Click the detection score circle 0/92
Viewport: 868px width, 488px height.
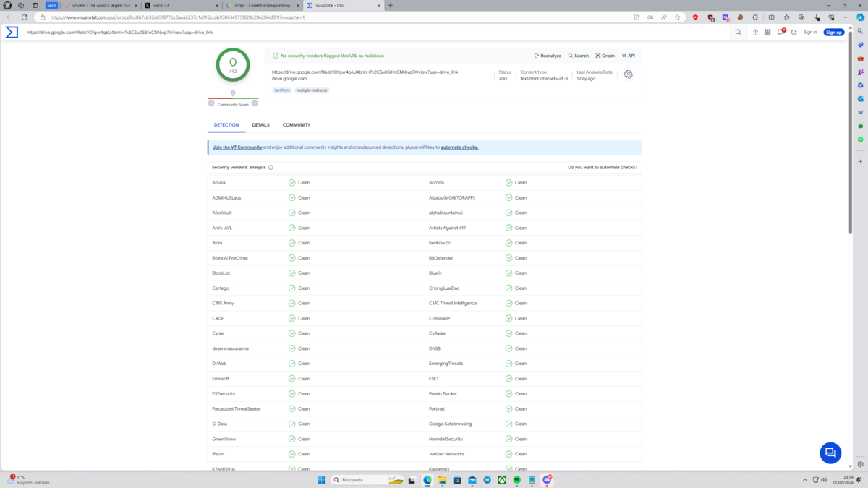[233, 65]
